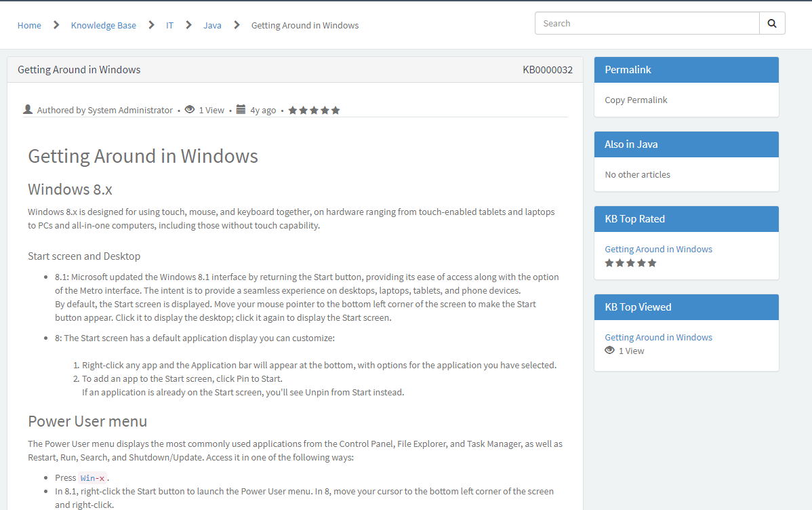Image resolution: width=812 pixels, height=510 pixels.
Task: Give a one-star rating under KB Top Rated
Action: click(609, 262)
